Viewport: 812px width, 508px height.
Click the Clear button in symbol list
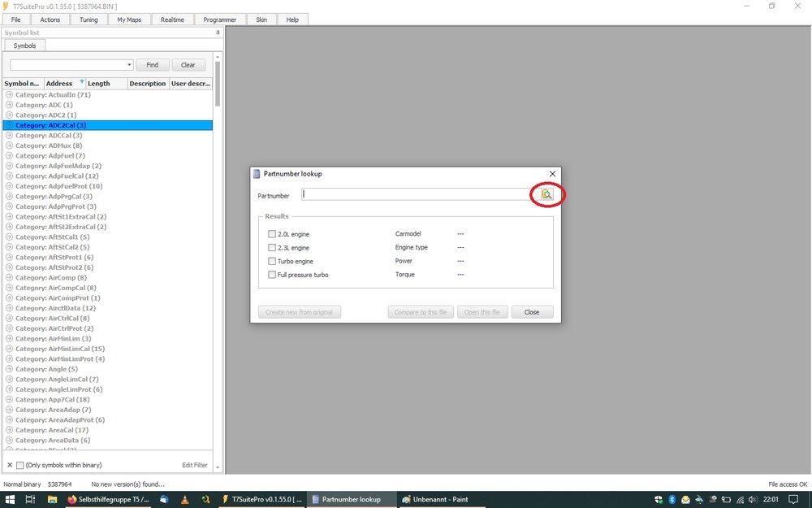188,65
